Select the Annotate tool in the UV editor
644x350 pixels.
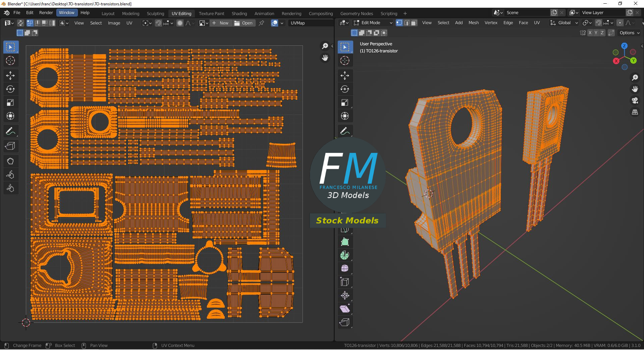tap(10, 131)
